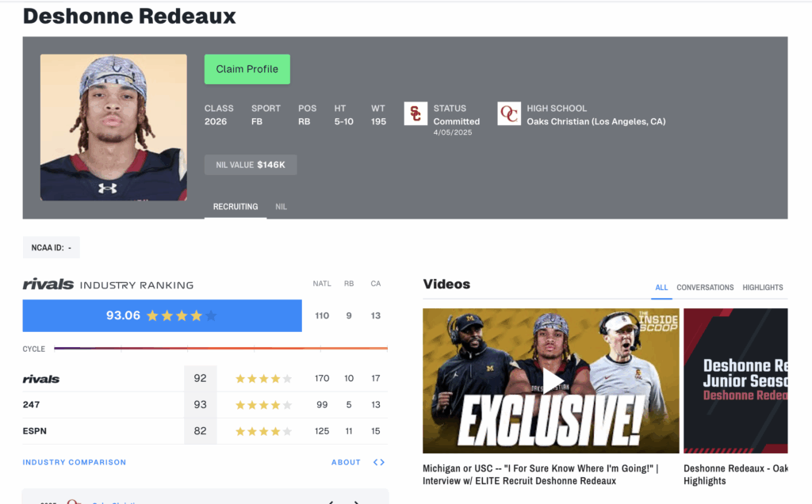Show Highlights videos filter
This screenshot has height=504, width=812.
coord(762,287)
